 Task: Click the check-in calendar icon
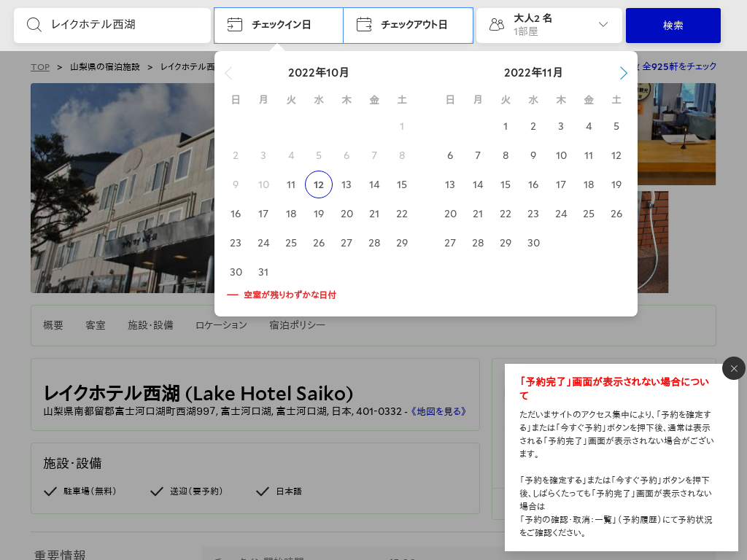pos(234,24)
